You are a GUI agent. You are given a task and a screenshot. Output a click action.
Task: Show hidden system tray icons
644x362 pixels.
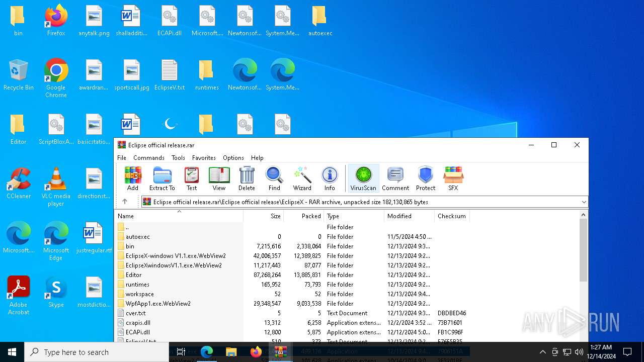(x=542, y=352)
